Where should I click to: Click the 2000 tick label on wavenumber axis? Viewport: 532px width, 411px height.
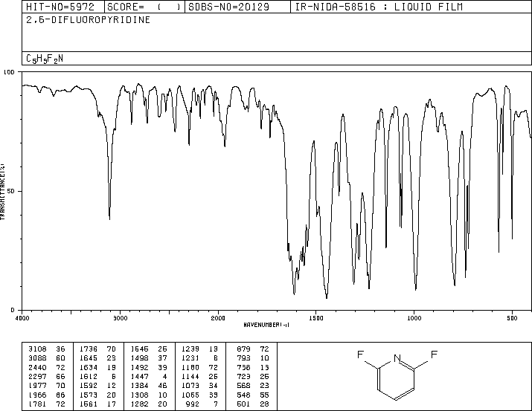point(218,318)
